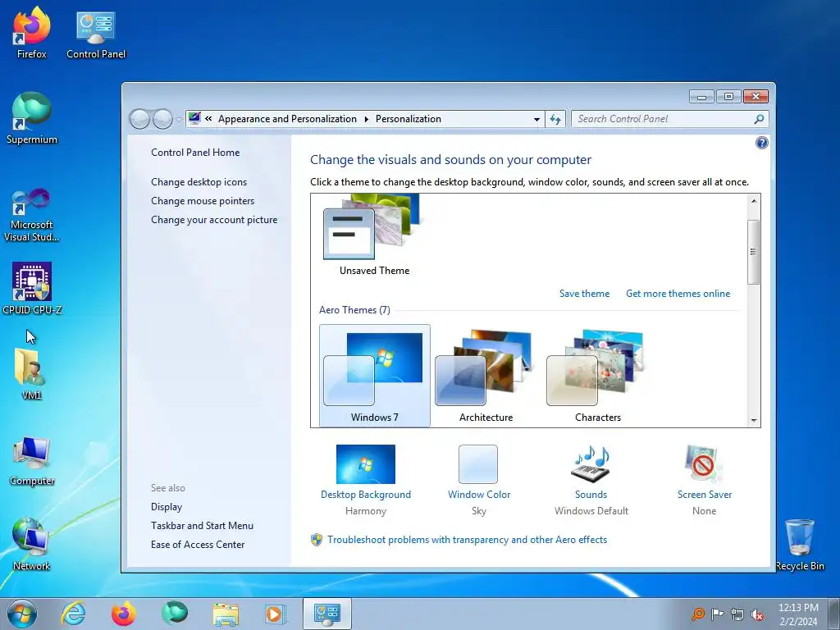Click Get more themes online
840x630 pixels.
click(x=678, y=294)
